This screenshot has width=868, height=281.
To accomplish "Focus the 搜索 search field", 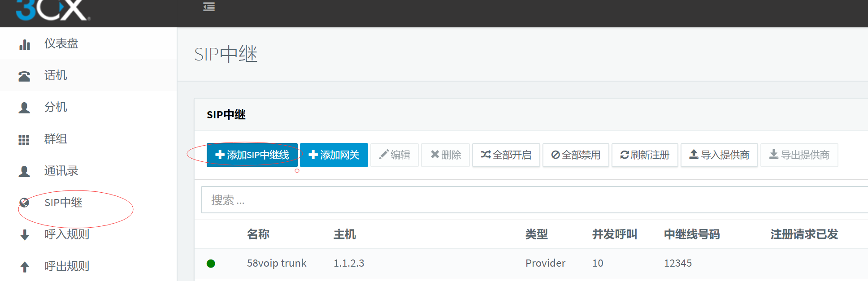I will [x=534, y=200].
